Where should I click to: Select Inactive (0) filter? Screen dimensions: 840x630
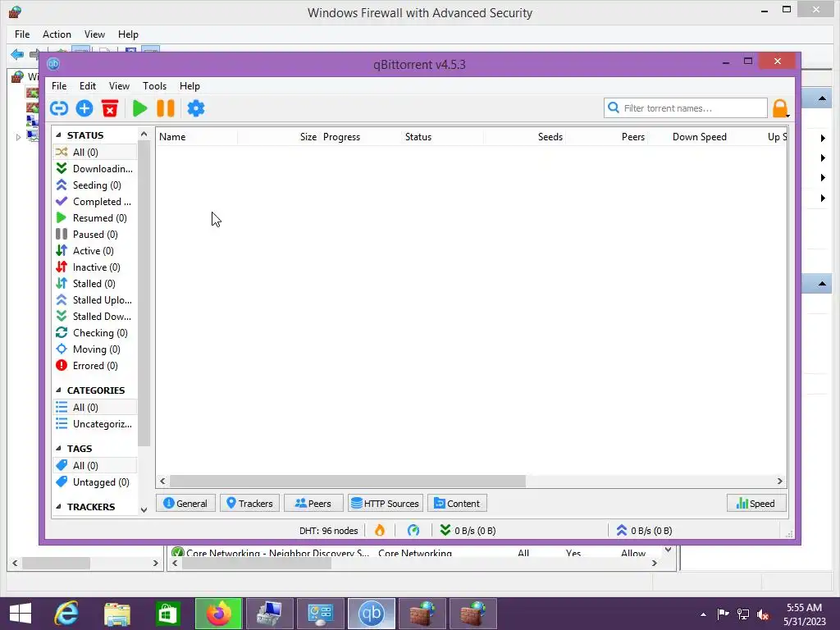[95, 267]
